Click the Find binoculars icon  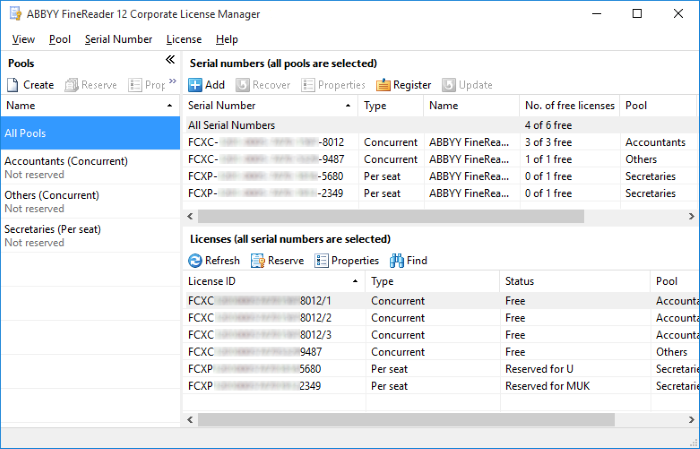point(397,260)
